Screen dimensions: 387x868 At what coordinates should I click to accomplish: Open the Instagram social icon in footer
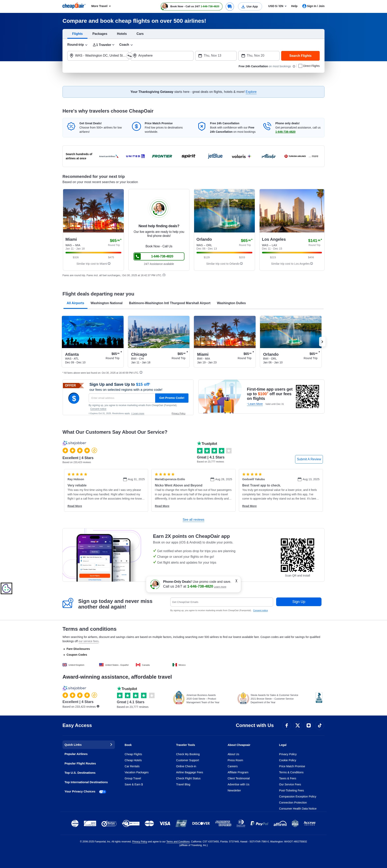tap(308, 725)
